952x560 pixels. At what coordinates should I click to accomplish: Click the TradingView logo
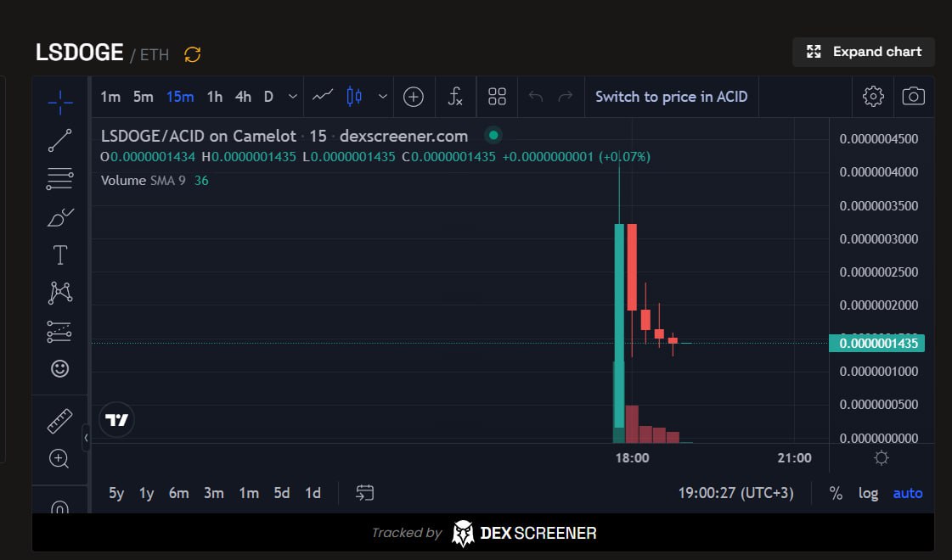[116, 420]
